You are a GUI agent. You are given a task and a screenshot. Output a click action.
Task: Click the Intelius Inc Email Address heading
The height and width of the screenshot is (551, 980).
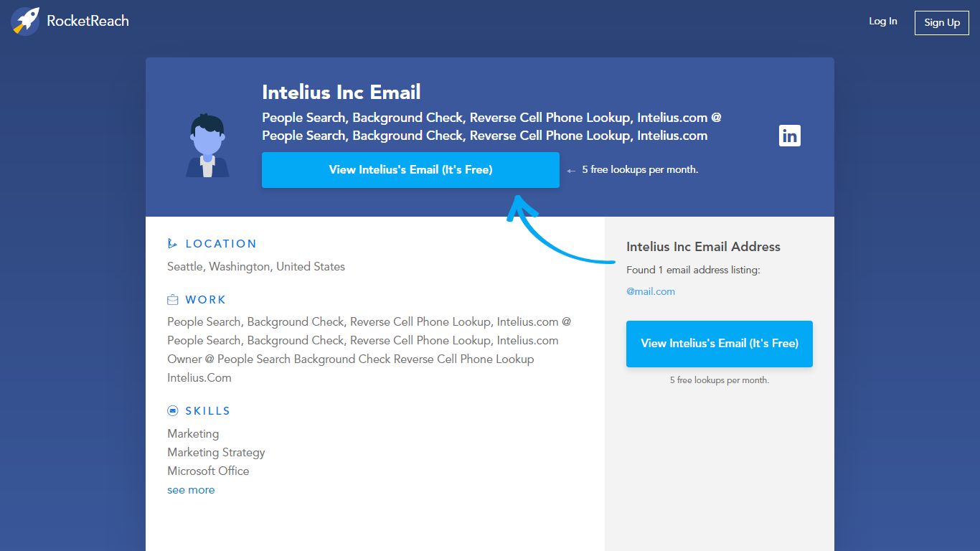pyautogui.click(x=703, y=247)
